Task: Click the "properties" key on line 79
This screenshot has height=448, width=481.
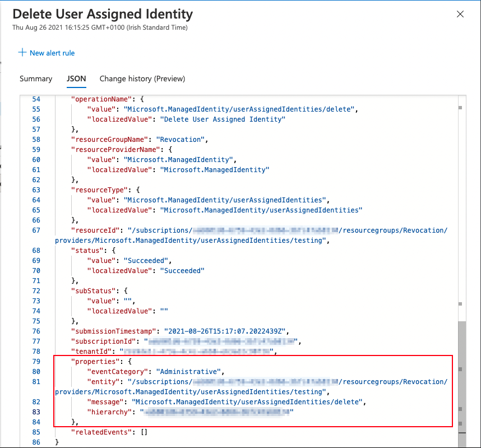Action: coord(95,362)
